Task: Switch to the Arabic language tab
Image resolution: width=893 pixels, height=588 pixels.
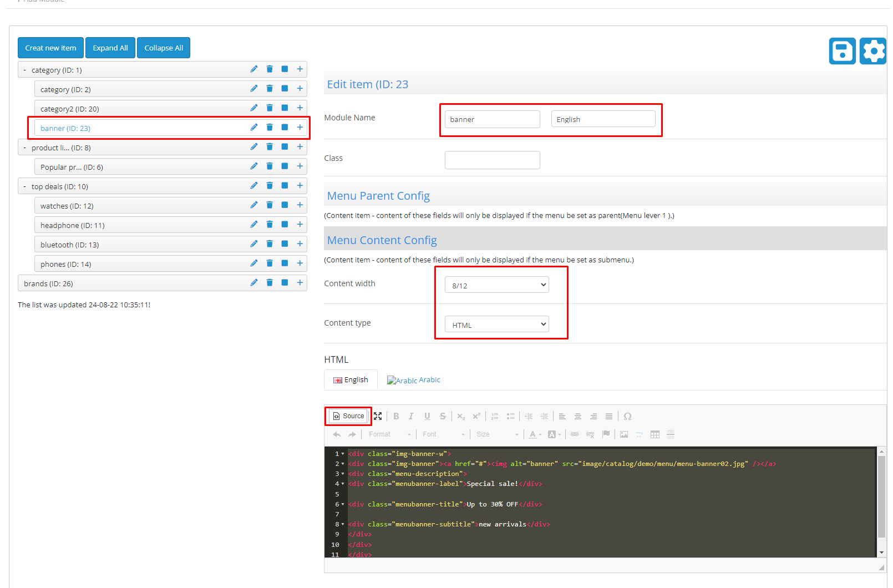Action: pos(414,380)
